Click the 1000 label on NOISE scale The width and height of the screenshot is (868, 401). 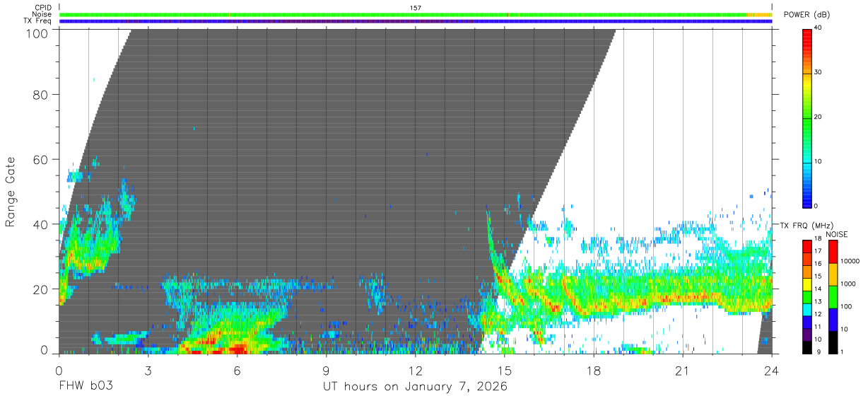coord(848,284)
